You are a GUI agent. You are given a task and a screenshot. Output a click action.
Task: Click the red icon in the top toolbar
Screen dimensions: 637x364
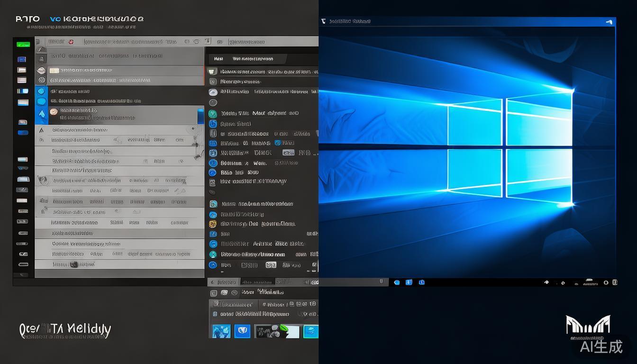click(x=71, y=42)
